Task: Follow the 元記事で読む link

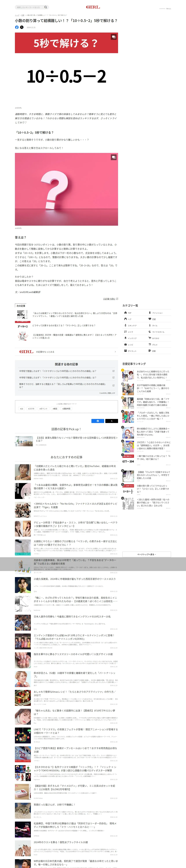Action: pyautogui.click(x=110, y=299)
